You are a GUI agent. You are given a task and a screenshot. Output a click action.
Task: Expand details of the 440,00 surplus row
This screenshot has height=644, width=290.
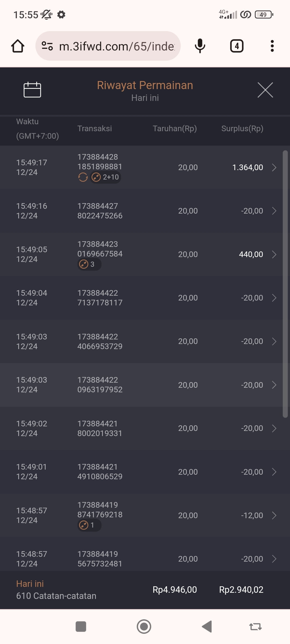pyautogui.click(x=274, y=254)
